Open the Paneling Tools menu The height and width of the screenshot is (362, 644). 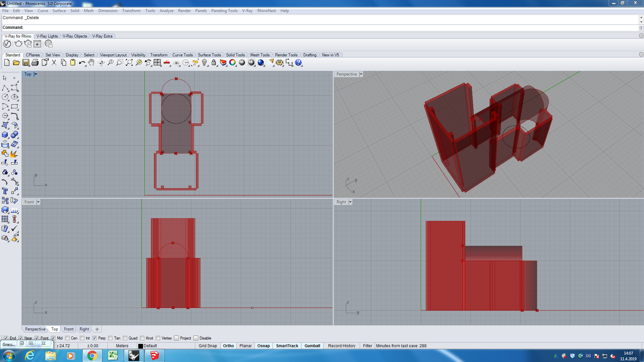coord(224,11)
